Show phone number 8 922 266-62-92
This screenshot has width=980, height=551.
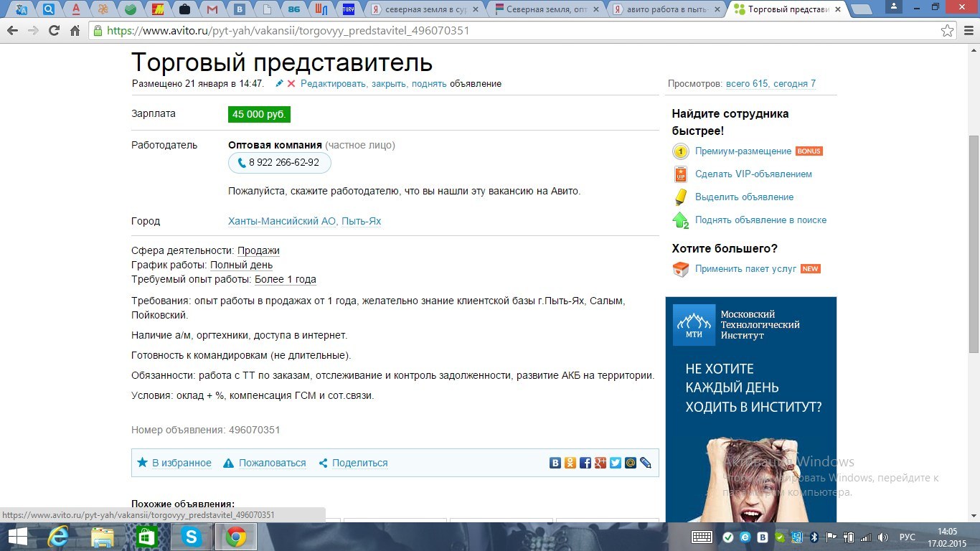280,163
